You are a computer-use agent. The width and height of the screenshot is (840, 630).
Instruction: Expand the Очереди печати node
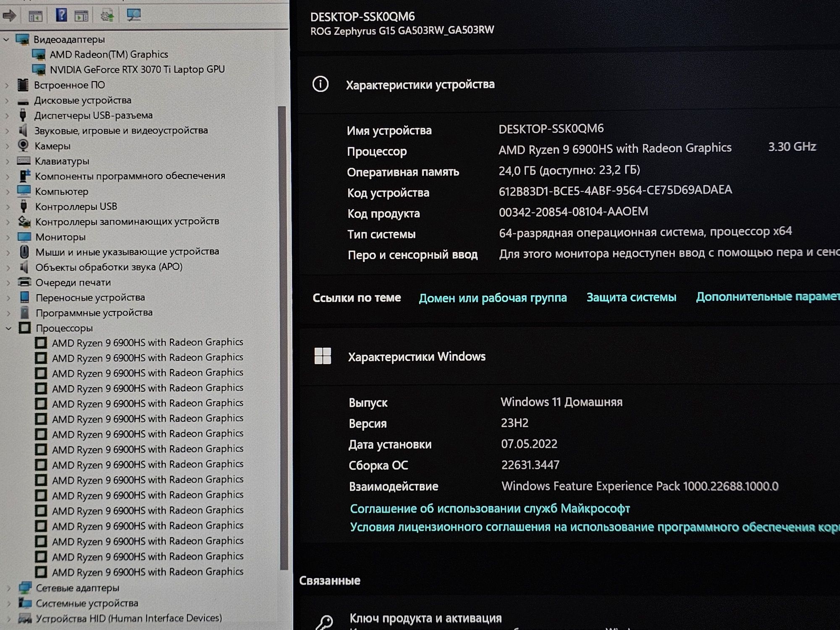(8, 283)
